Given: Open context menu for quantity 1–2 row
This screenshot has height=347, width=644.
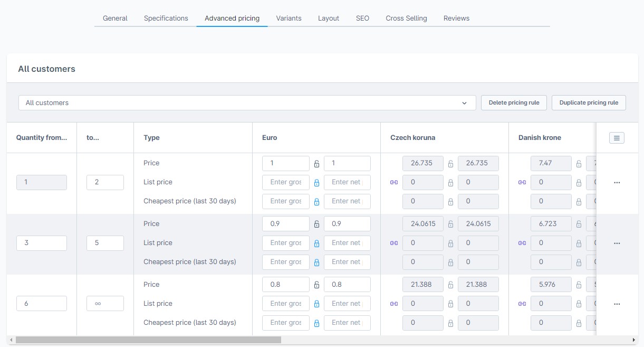Looking at the screenshot, I should point(617,183).
